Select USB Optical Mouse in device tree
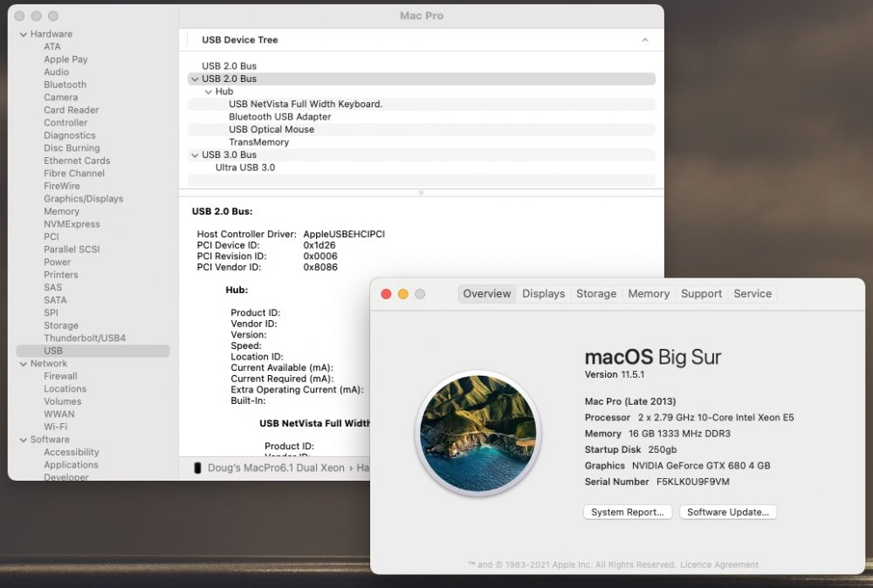873x588 pixels. (422, 130)
